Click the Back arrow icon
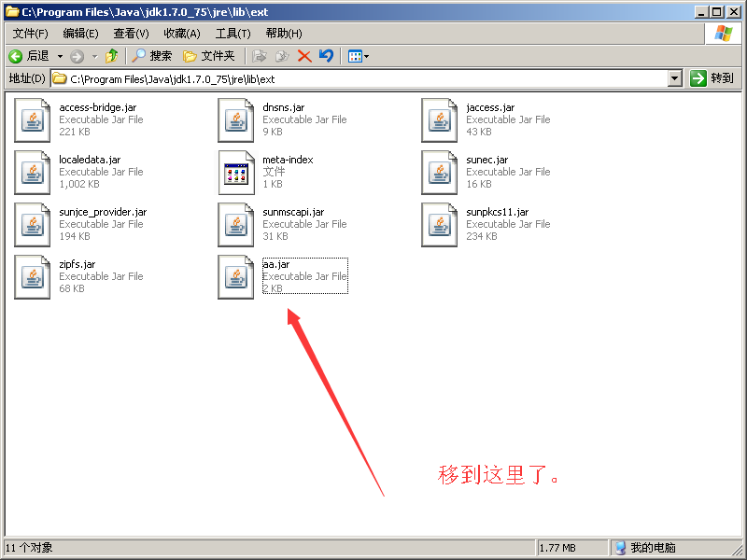Image resolution: width=747 pixels, height=560 pixels. (15, 56)
